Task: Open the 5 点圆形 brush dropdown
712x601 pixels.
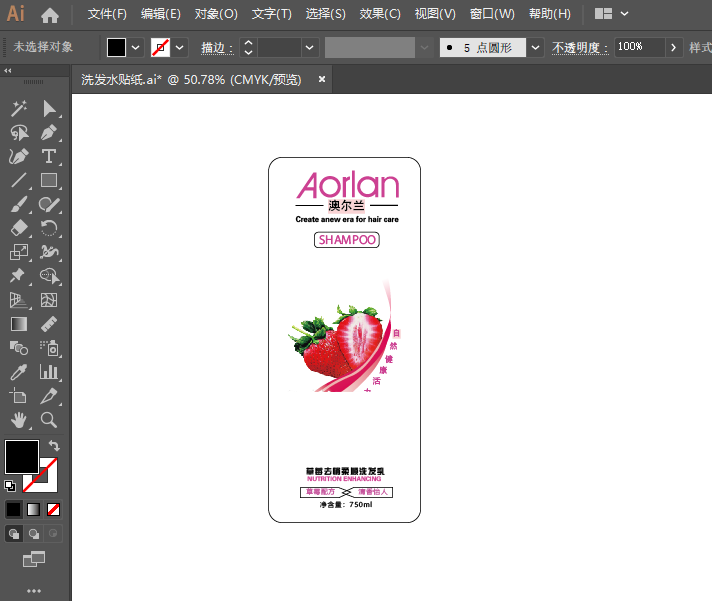Action: (x=536, y=48)
